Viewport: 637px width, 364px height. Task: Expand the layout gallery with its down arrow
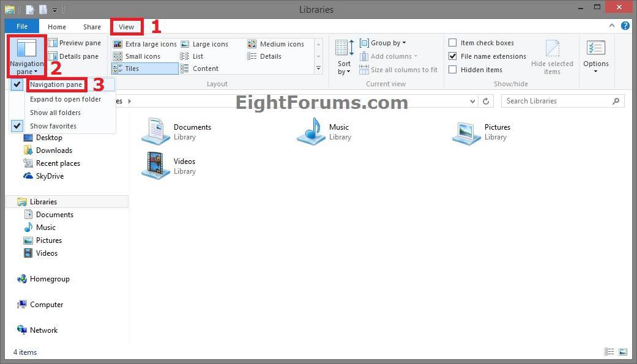tap(318, 69)
